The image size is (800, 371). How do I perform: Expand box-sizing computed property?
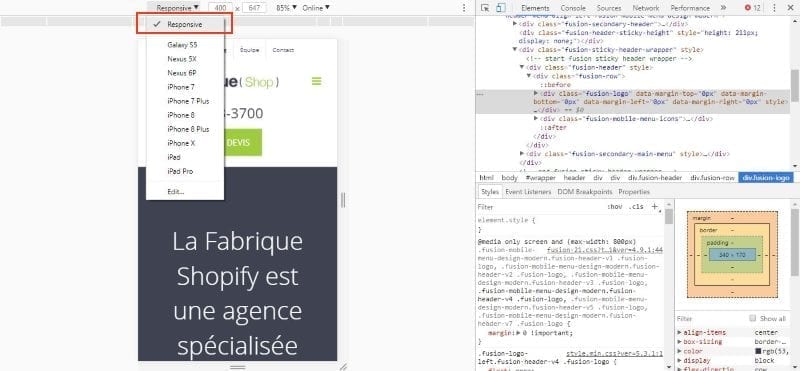pos(680,342)
